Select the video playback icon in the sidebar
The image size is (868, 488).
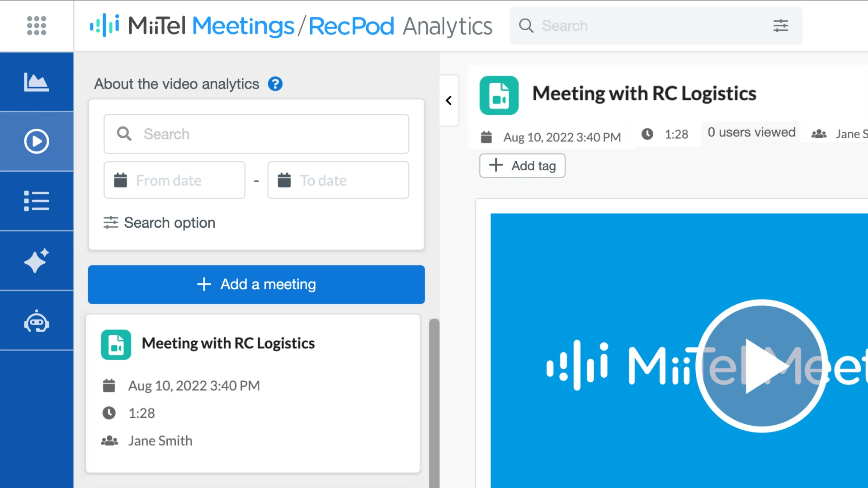(x=37, y=141)
